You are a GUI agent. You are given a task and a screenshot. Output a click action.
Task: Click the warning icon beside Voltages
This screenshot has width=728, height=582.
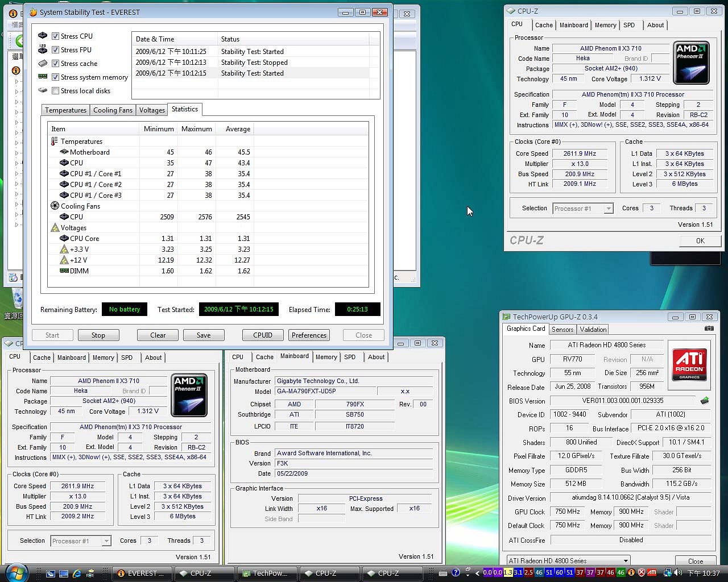(x=55, y=227)
